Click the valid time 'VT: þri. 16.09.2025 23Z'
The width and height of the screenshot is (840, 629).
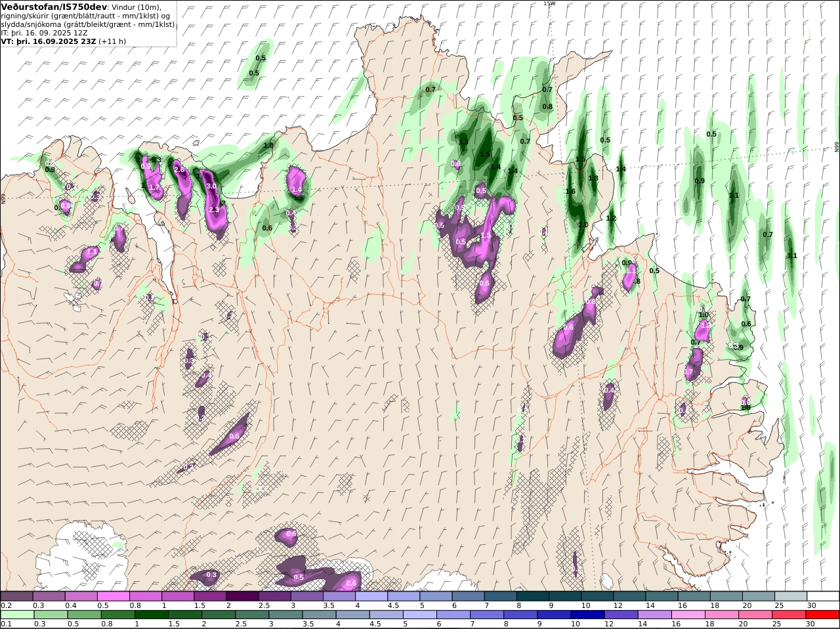[49, 41]
